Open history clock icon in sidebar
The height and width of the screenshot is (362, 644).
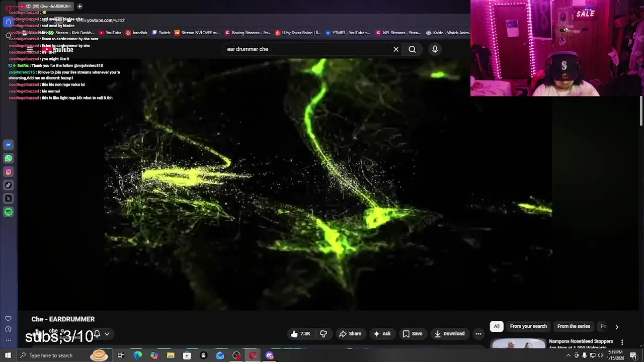coord(8,329)
